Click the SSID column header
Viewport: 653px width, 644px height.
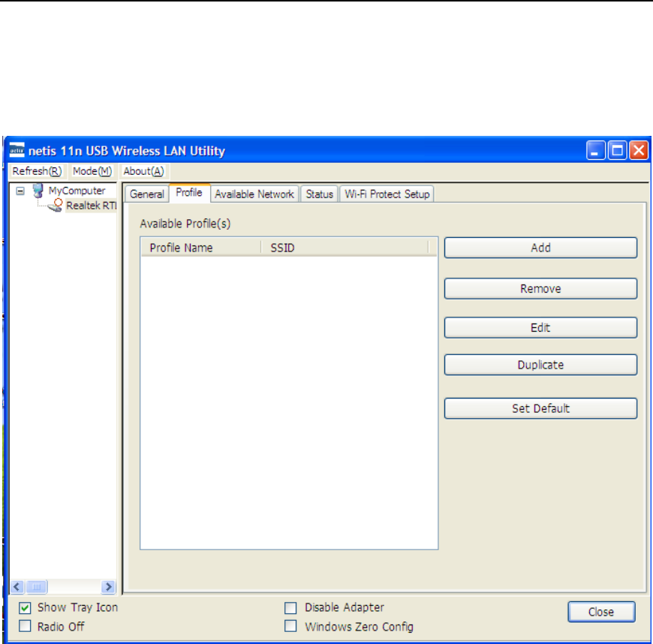click(x=345, y=248)
